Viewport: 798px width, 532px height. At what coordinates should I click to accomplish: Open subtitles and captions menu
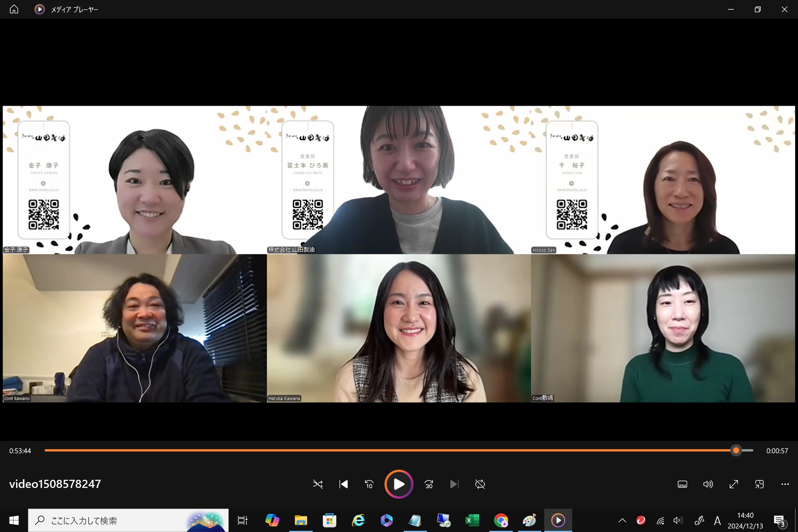click(x=682, y=484)
